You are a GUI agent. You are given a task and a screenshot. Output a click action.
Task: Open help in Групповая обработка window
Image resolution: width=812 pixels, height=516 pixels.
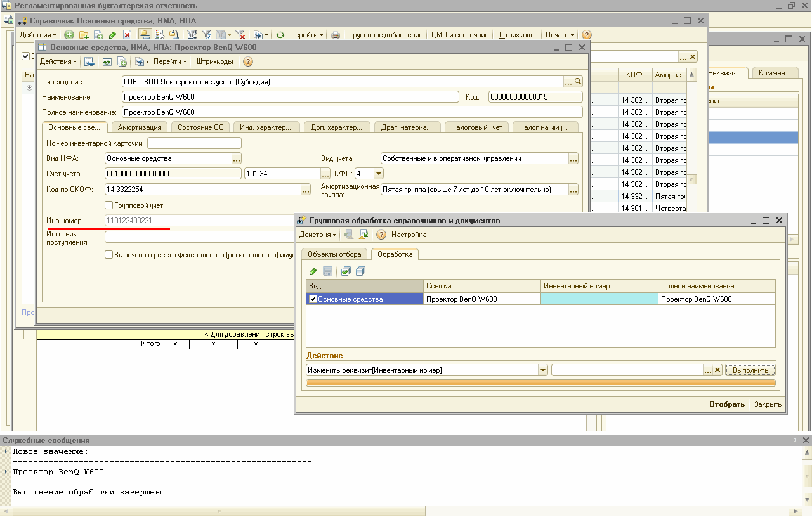[381, 235]
